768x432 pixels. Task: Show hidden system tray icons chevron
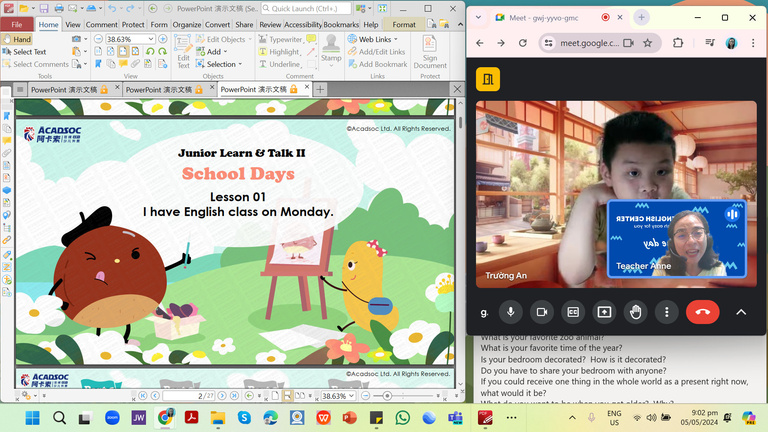572,418
